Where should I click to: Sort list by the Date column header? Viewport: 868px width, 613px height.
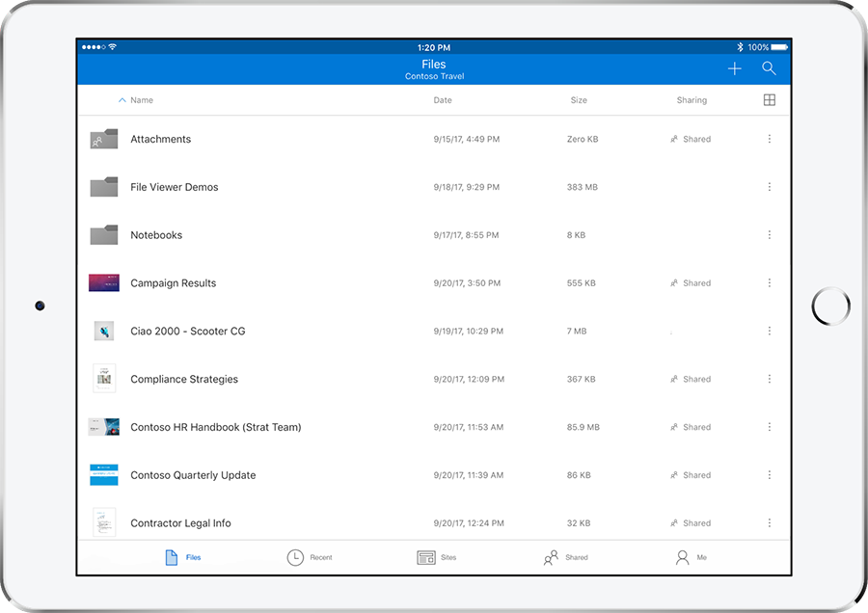pos(443,100)
